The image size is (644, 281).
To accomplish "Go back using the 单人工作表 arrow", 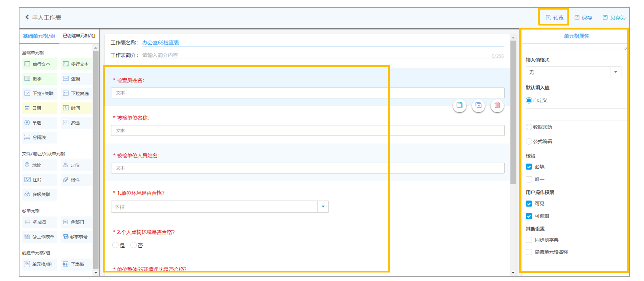I will pos(27,17).
